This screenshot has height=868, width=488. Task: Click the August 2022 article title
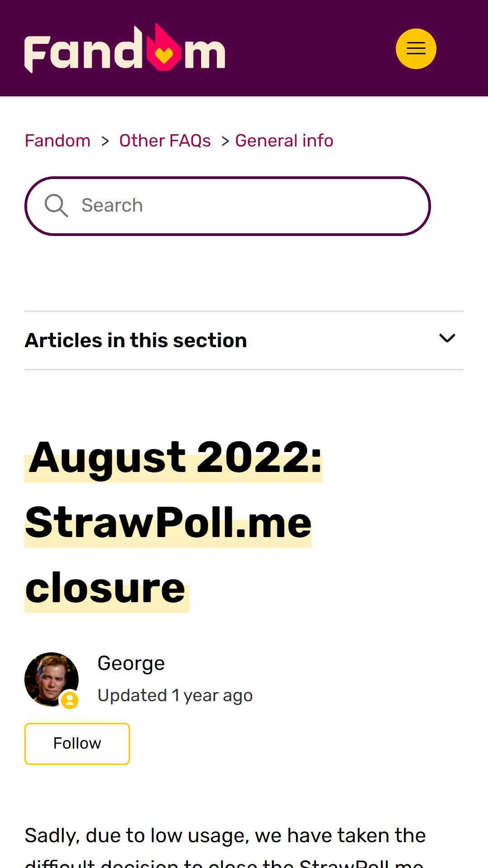point(174,523)
